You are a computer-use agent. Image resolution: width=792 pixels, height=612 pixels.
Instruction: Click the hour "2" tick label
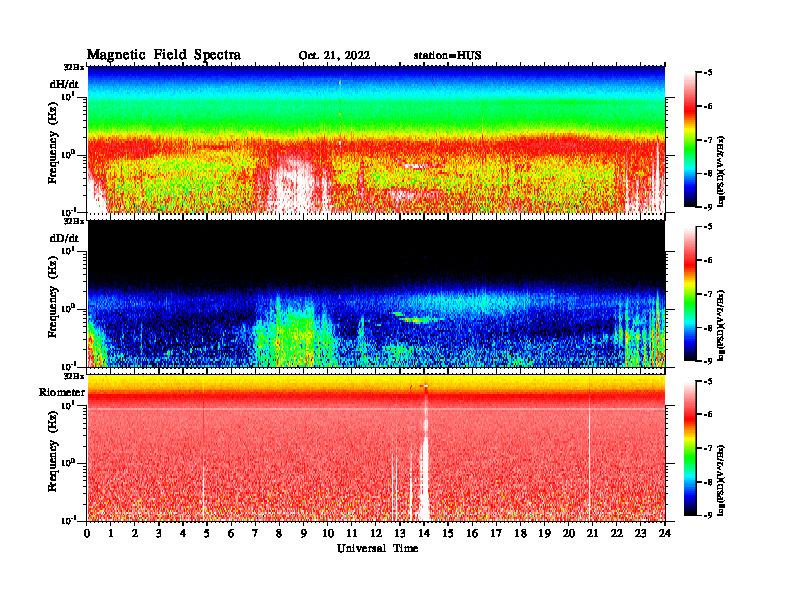[135, 534]
